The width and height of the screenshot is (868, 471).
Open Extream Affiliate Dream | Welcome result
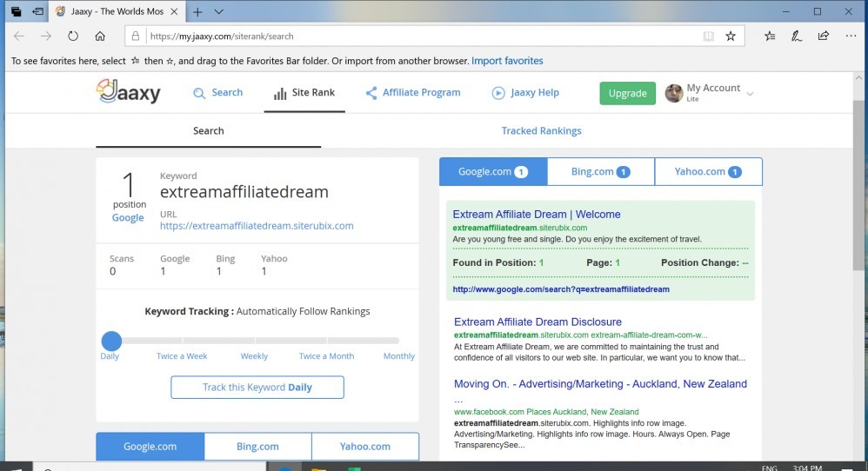tap(537, 214)
